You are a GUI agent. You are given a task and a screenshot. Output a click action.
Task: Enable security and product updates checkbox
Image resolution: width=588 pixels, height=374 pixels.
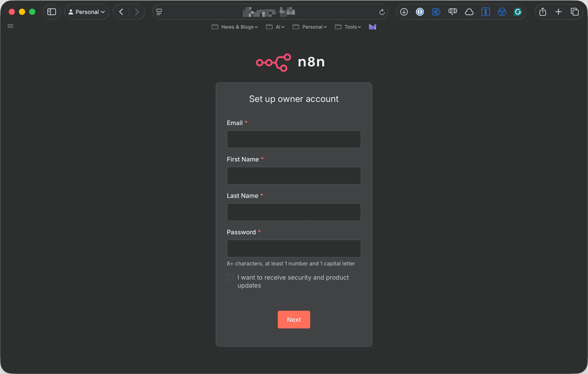(x=230, y=277)
